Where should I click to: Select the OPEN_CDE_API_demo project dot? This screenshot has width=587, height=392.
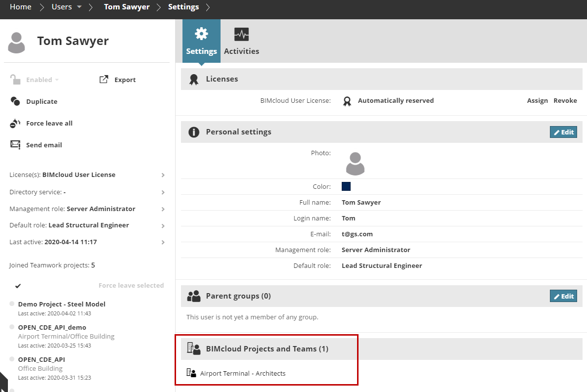click(12, 327)
